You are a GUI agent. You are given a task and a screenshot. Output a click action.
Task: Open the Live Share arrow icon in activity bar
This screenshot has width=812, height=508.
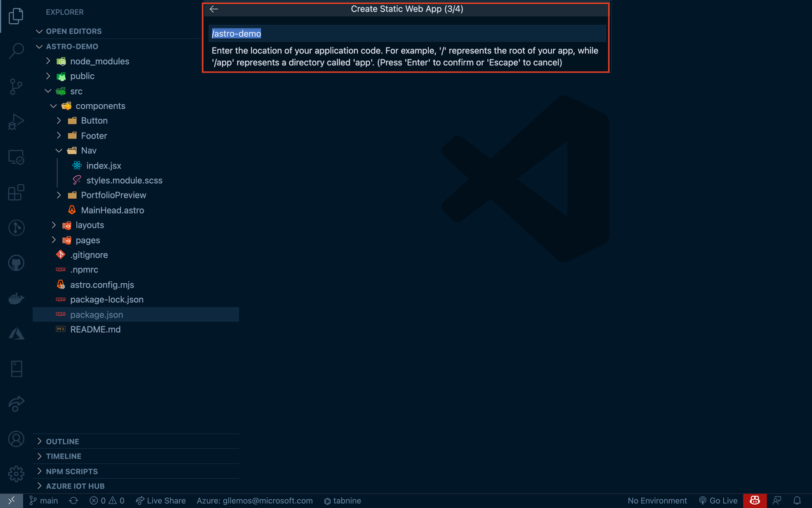[16, 403]
